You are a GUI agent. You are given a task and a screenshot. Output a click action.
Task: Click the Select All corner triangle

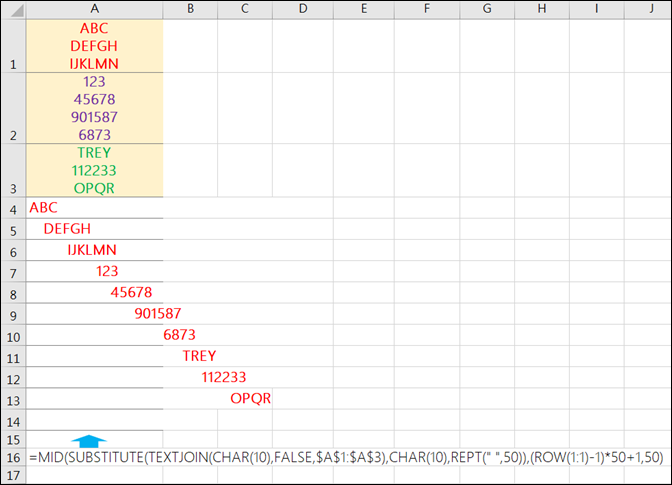pyautogui.click(x=17, y=10)
